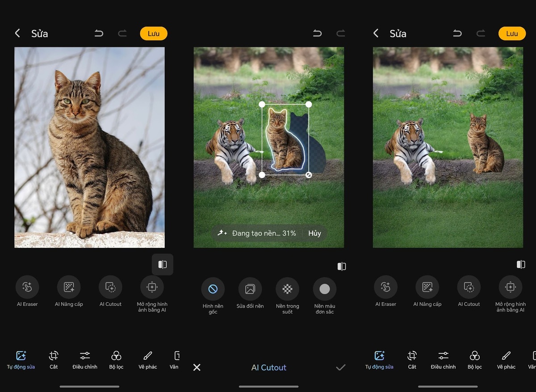Select the Tự động sửa tab on right screen
The image size is (536, 392).
click(380, 360)
